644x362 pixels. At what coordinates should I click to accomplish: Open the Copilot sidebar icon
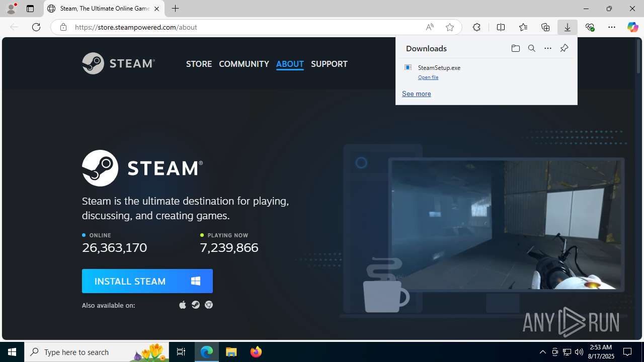[x=632, y=27]
